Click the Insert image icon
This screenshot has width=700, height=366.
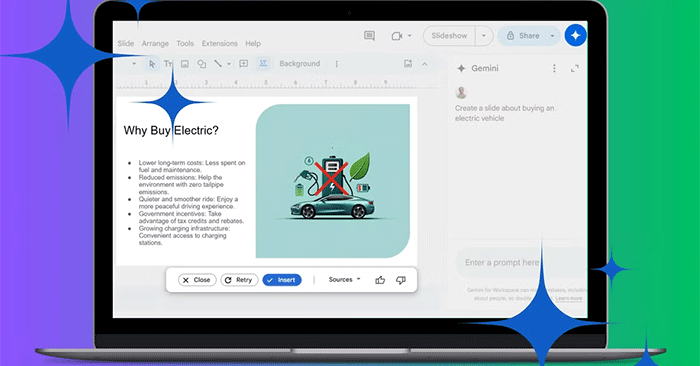click(x=184, y=64)
